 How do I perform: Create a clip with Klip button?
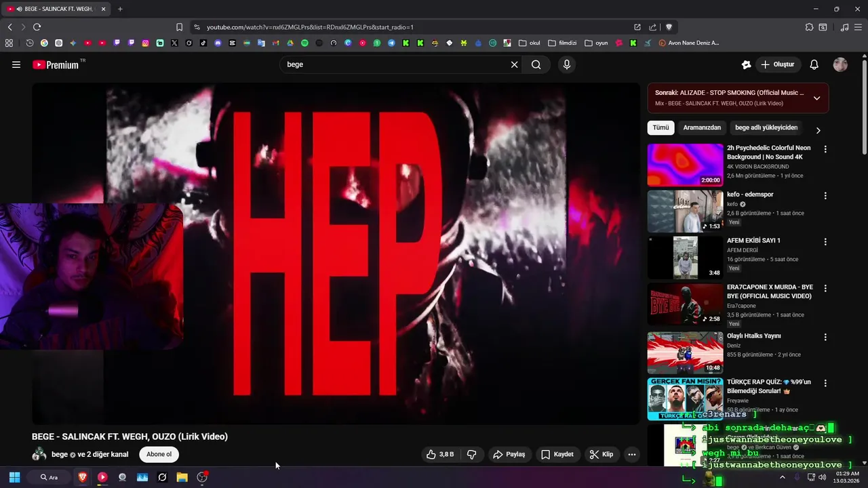pyautogui.click(x=601, y=454)
